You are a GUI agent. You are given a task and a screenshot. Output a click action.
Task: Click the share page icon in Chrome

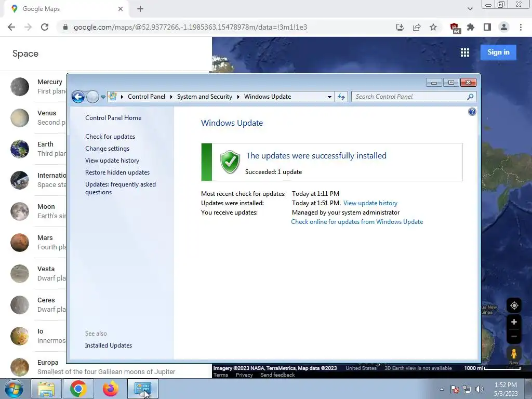[x=417, y=27]
